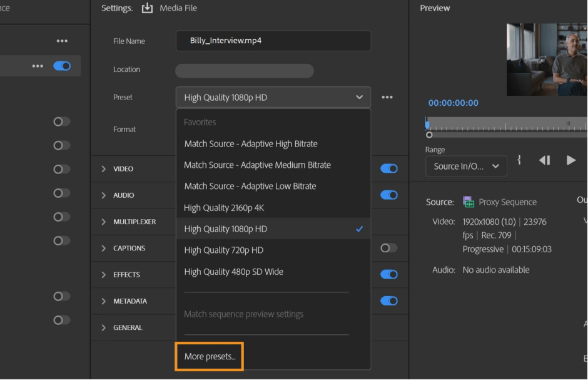Click the interview preview thumbnail
Image resolution: width=588 pixels, height=380 pixels.
[547, 59]
